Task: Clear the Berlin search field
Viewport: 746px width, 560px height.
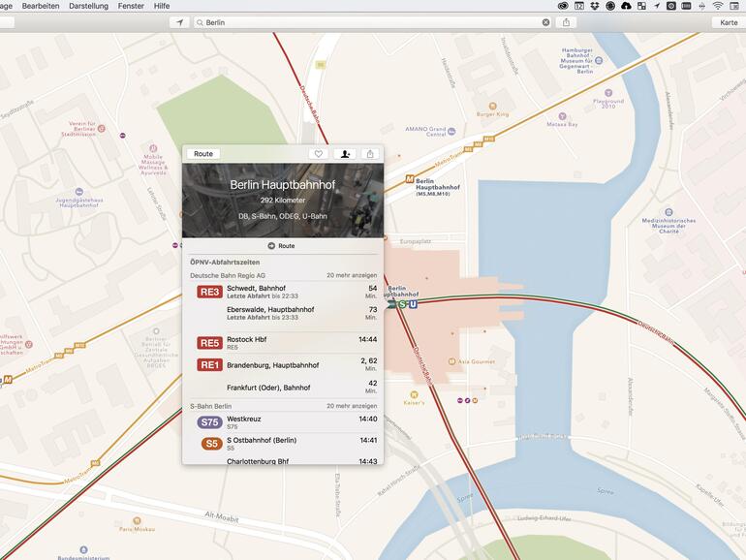Action: [x=545, y=22]
